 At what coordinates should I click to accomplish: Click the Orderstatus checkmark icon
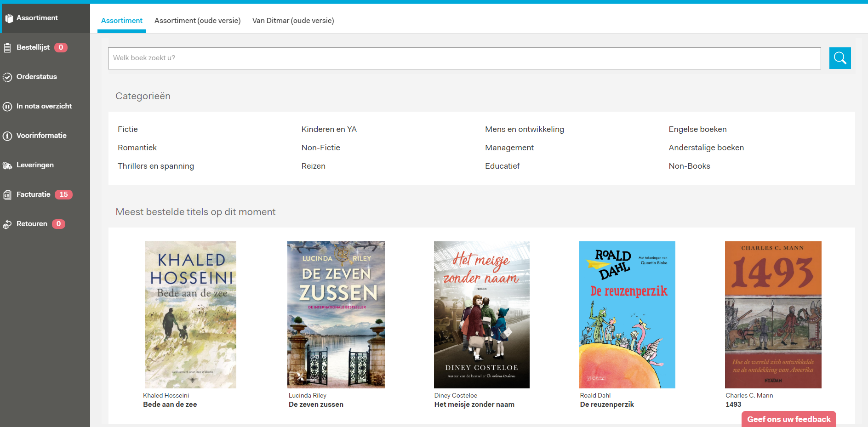click(7, 77)
